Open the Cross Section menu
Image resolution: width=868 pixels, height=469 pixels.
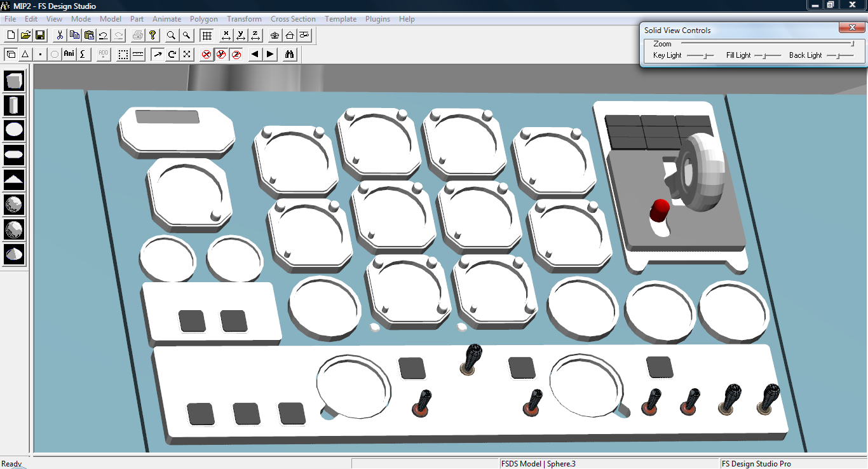pos(294,19)
